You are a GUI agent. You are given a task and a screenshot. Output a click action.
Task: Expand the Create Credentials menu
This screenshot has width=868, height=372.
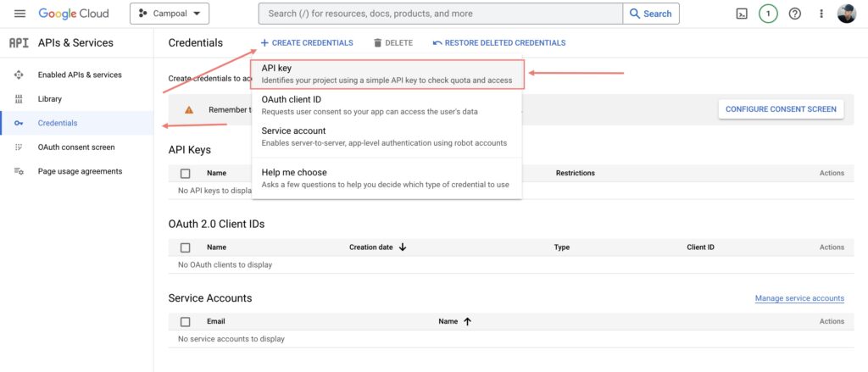point(307,42)
